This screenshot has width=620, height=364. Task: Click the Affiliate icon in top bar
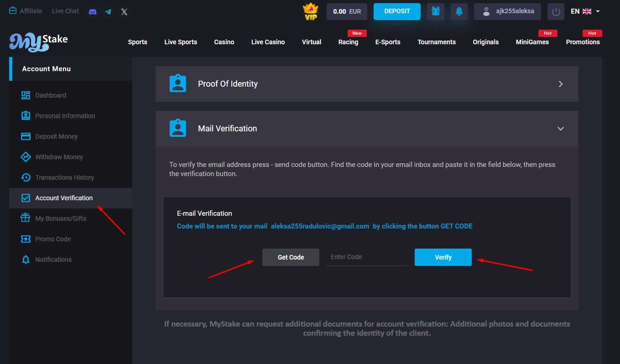coord(12,10)
